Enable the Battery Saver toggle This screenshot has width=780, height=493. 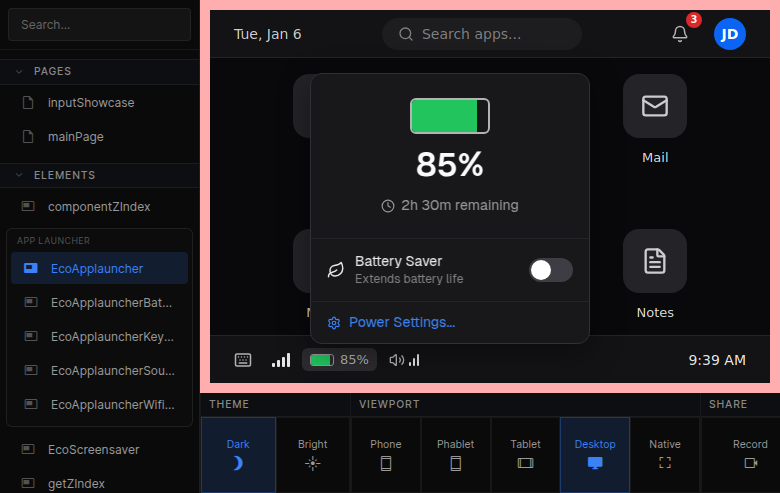(550, 270)
